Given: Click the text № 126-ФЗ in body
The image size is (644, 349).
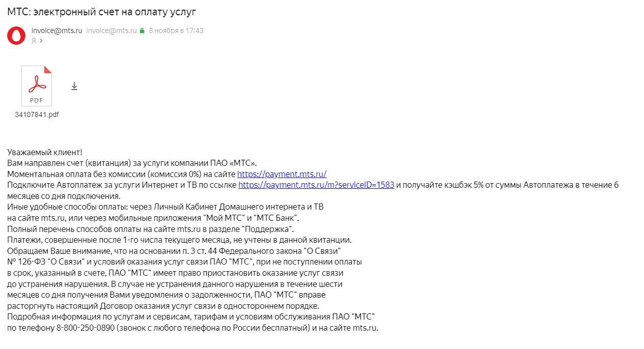Looking at the screenshot, I should coord(26,261).
